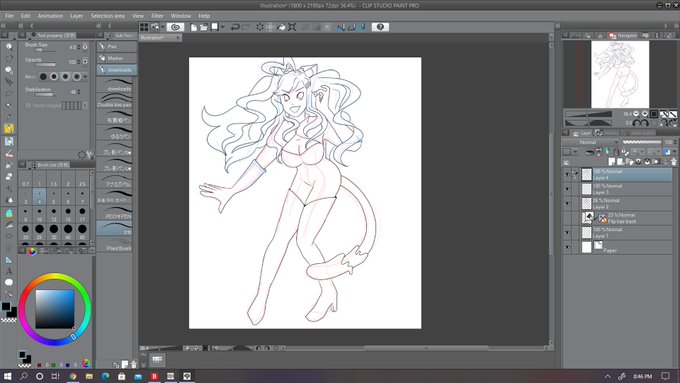Click the Delete sub tool trash icon

134,364
